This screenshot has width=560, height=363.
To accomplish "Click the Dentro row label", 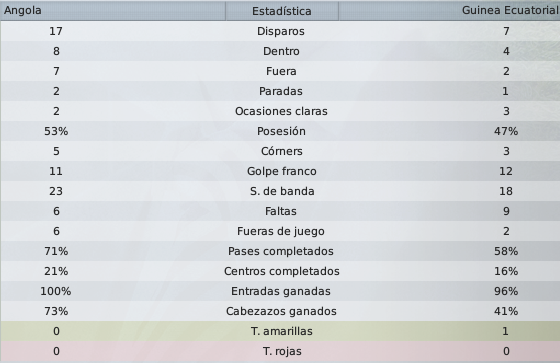I will (281, 51).
